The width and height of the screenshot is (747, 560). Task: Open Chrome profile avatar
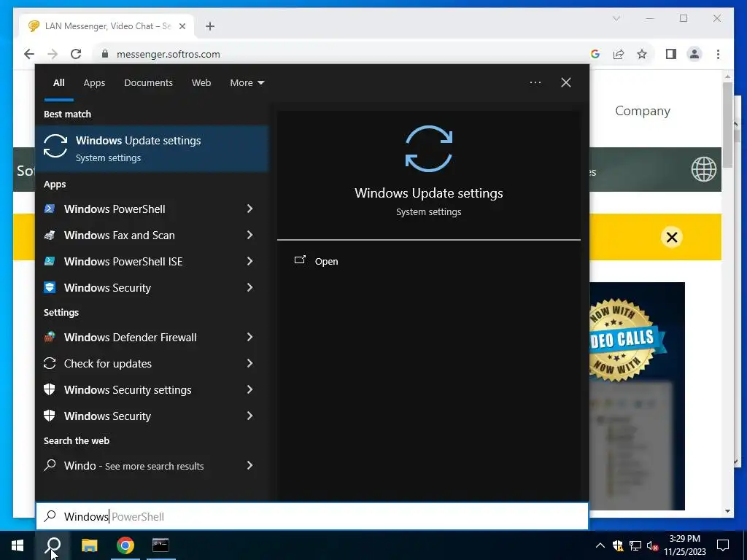click(x=694, y=54)
